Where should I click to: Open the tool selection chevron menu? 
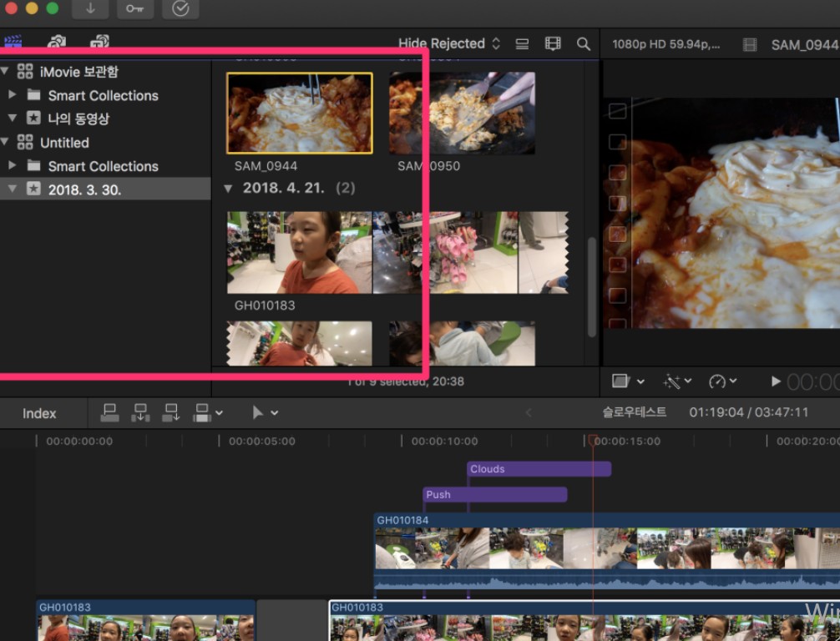point(274,413)
